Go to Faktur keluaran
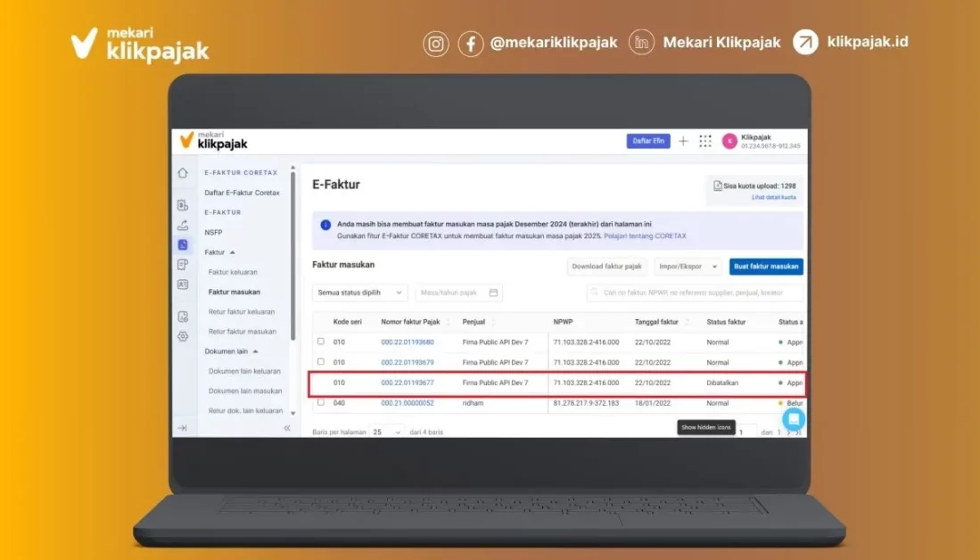980x560 pixels. pyautogui.click(x=233, y=273)
